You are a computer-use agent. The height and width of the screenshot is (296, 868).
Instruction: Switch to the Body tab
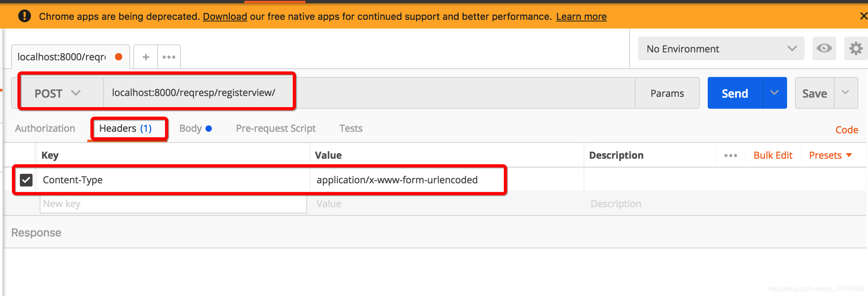(x=195, y=128)
